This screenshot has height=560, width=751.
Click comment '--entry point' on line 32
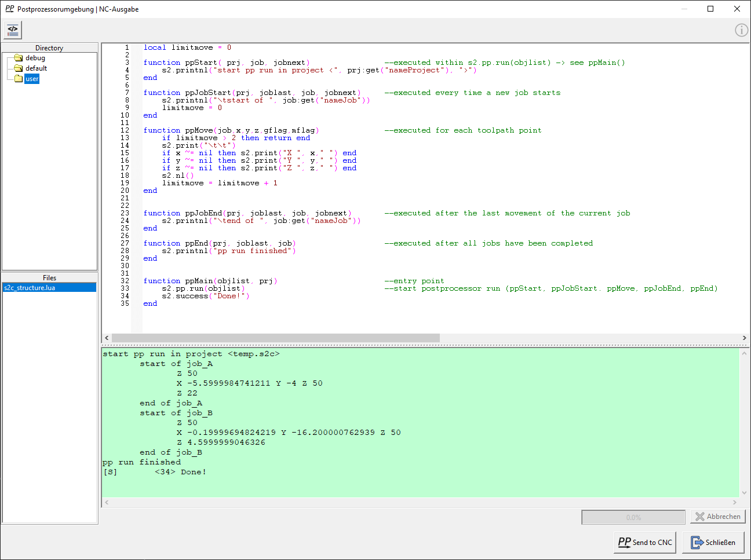click(x=414, y=281)
